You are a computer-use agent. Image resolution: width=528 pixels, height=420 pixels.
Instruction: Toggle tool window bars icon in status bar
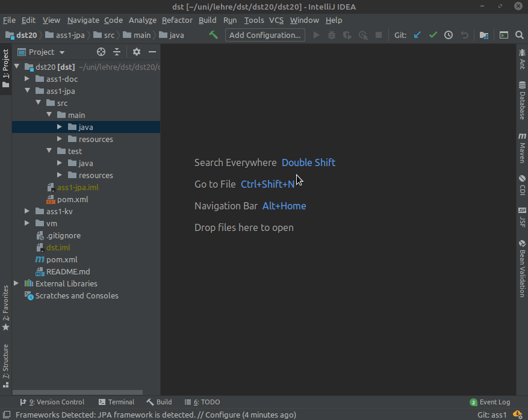(x=7, y=415)
